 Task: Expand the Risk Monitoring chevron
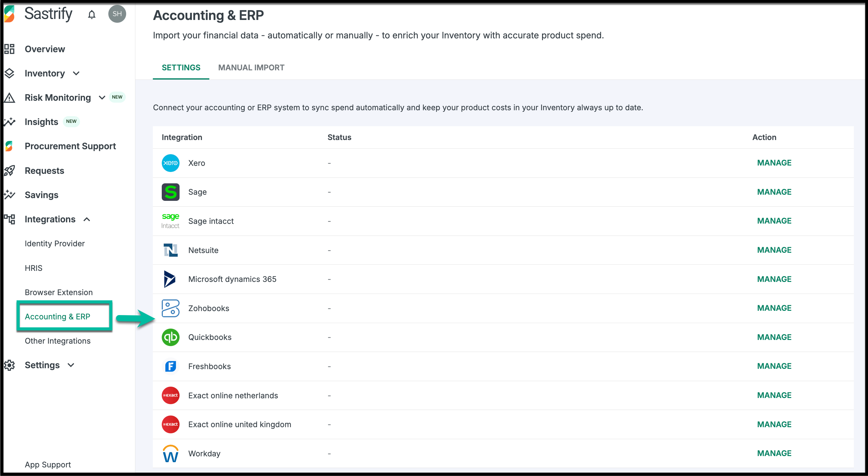coord(102,98)
